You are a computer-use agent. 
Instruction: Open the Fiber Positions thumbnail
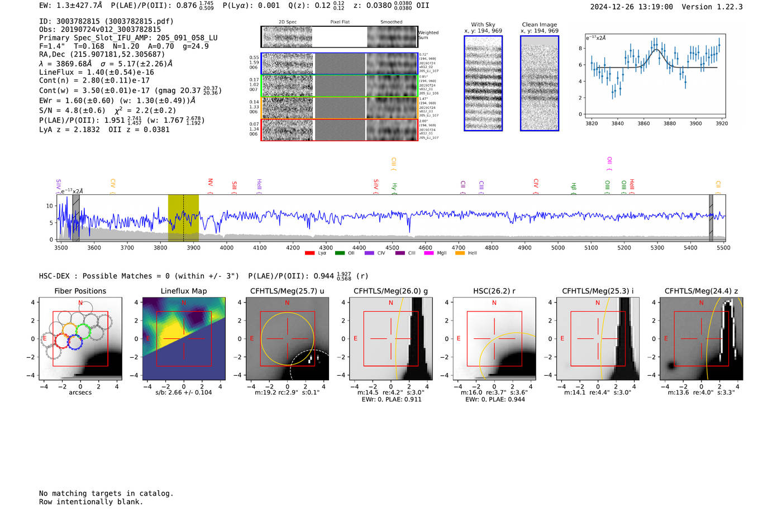pyautogui.click(x=80, y=339)
